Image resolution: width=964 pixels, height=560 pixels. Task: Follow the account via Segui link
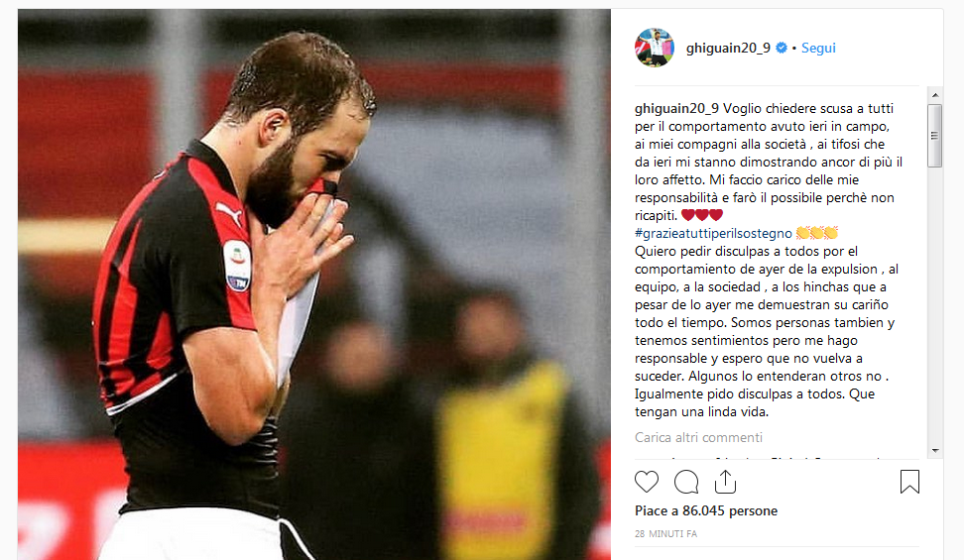point(818,48)
